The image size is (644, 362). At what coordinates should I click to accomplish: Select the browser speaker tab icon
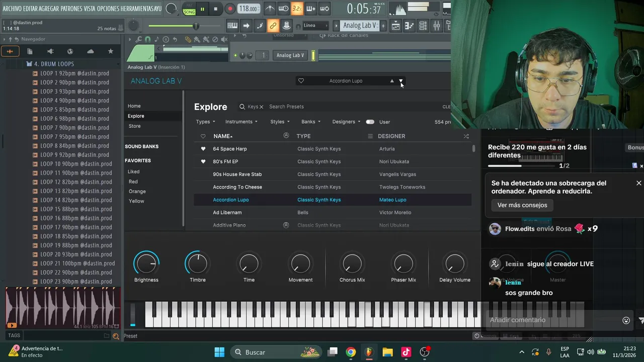coord(50,51)
